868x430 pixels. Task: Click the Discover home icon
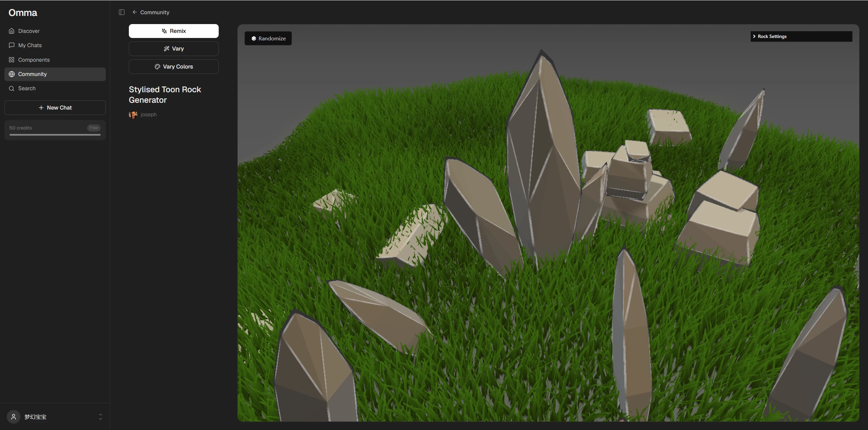click(x=12, y=31)
